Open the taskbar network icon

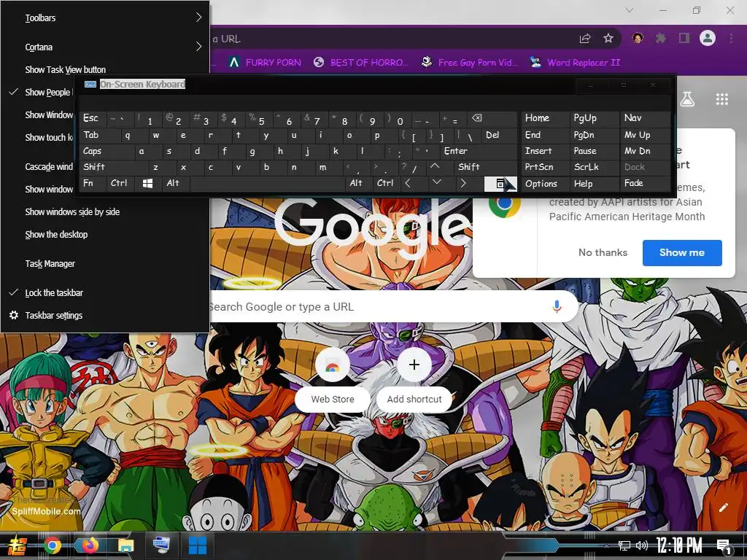[x=624, y=545]
